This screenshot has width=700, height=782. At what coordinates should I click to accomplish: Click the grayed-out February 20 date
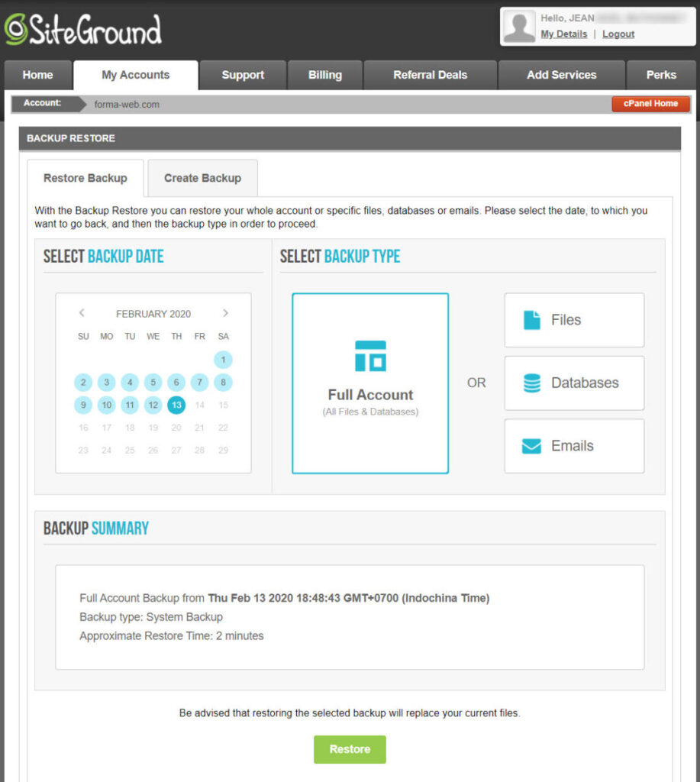coord(176,428)
